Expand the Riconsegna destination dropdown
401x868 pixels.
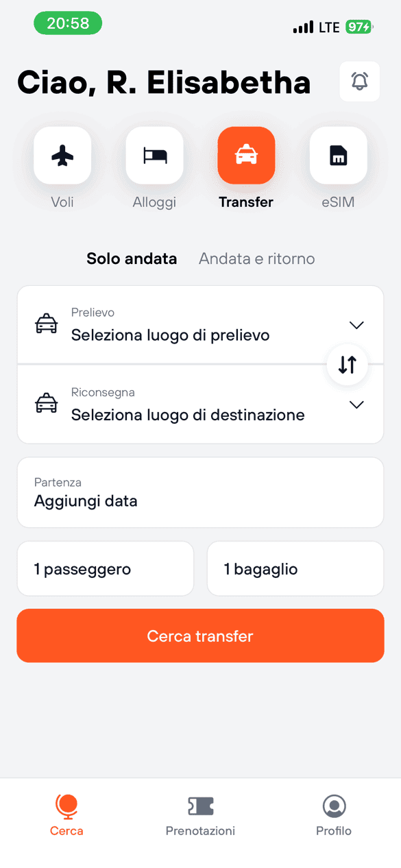point(356,405)
